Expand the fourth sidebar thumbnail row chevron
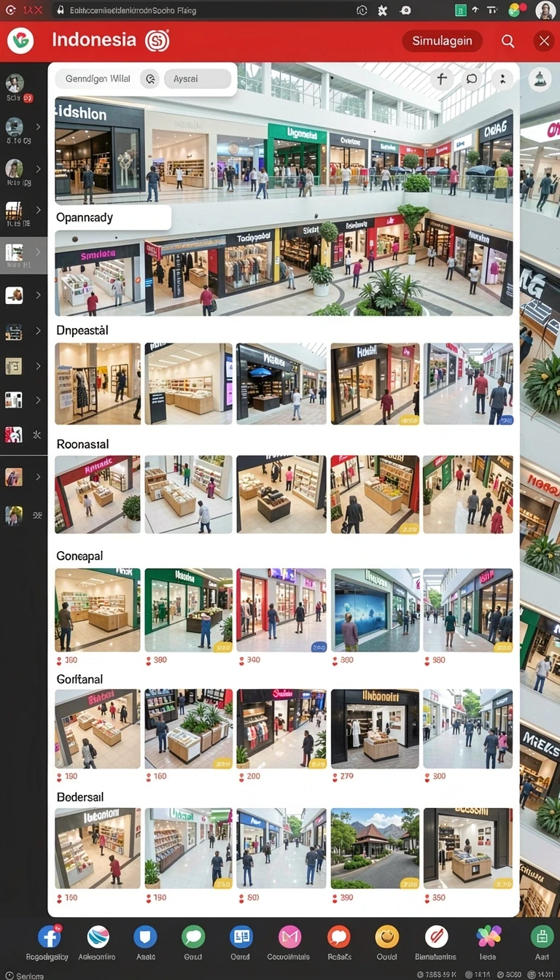 [38, 211]
